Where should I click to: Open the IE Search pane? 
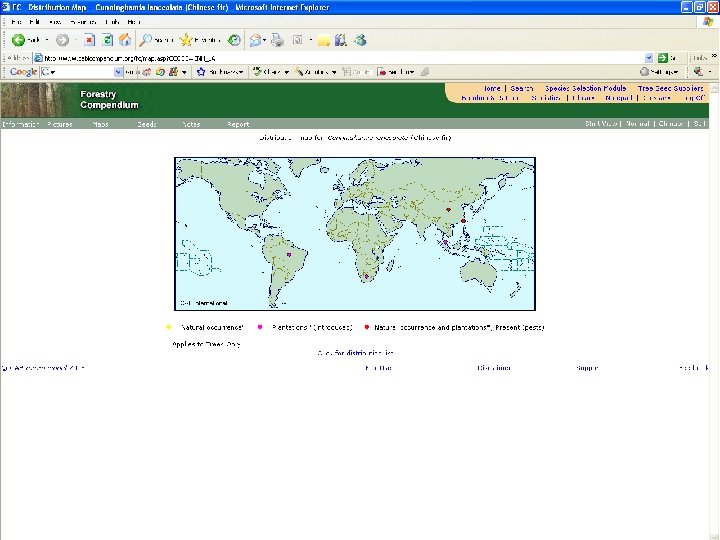pyautogui.click(x=157, y=40)
